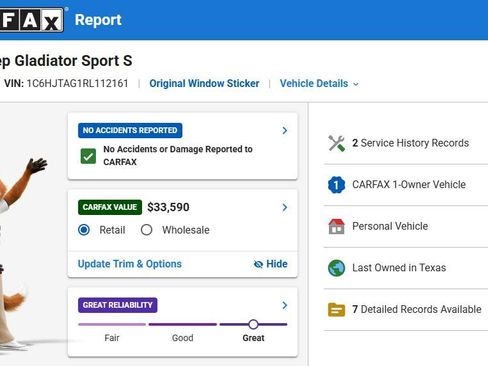Expand the Great Reliability card chevron

(285, 305)
